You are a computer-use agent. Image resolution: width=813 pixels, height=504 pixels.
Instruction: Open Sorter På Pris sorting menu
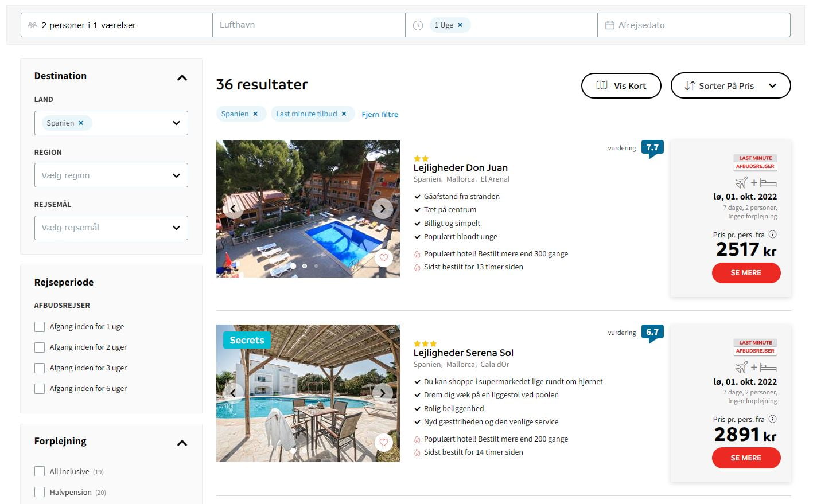(x=730, y=86)
